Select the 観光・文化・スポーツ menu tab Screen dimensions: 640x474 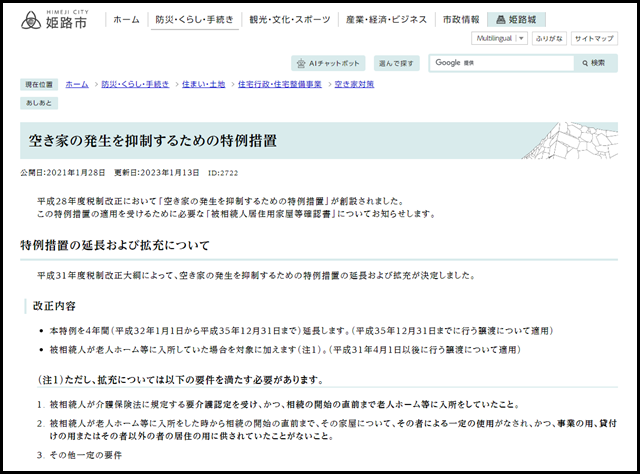click(x=289, y=20)
